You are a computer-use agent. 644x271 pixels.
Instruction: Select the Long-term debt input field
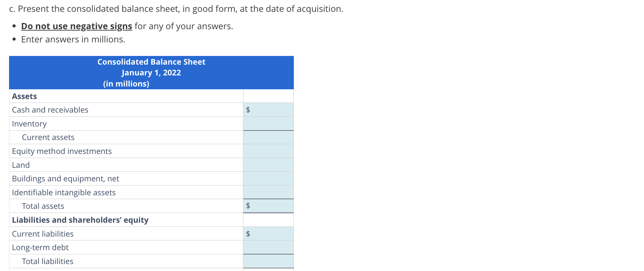coord(268,247)
